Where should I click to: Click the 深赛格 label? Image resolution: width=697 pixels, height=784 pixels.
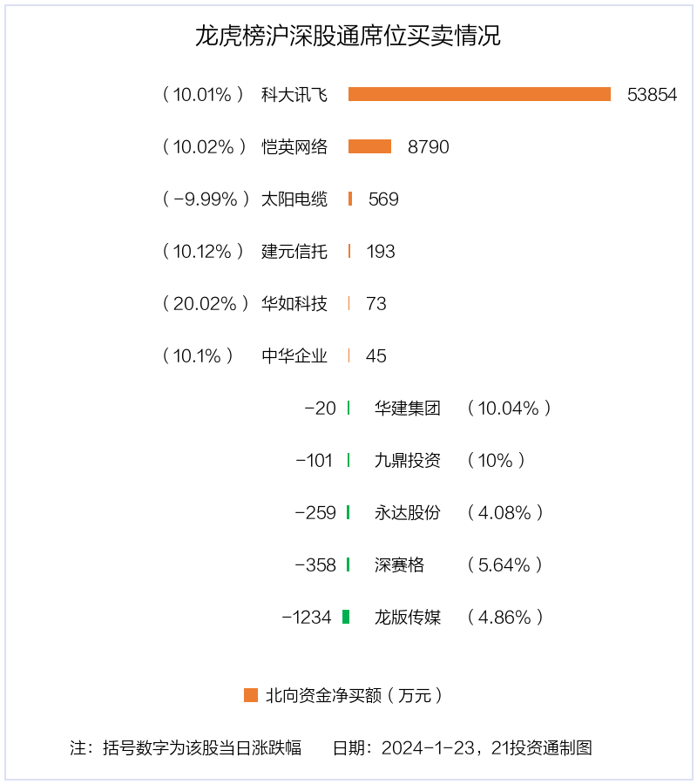[399, 565]
